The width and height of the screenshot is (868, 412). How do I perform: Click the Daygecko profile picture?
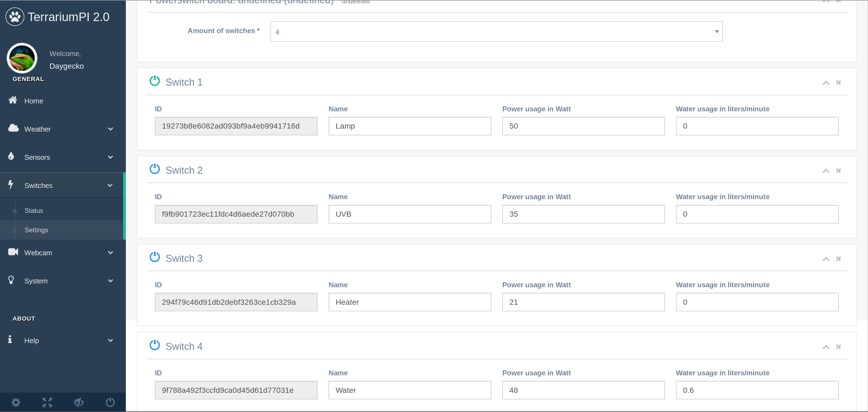click(22, 58)
